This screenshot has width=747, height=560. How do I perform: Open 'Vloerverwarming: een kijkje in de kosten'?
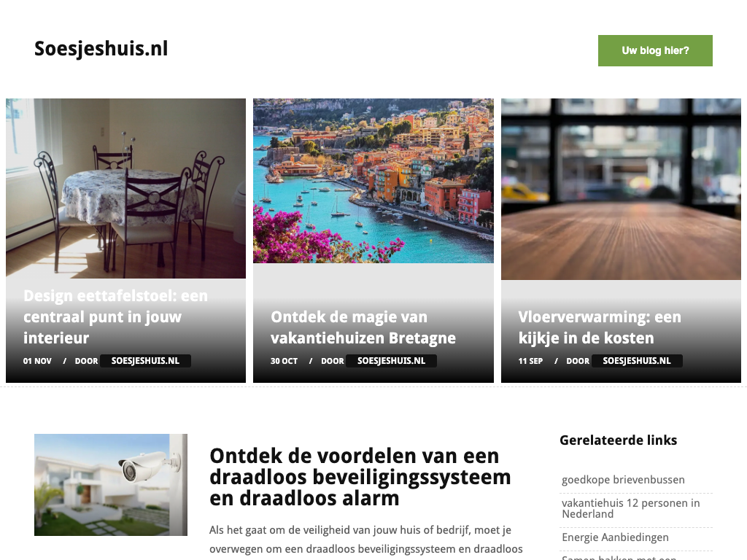point(600,327)
